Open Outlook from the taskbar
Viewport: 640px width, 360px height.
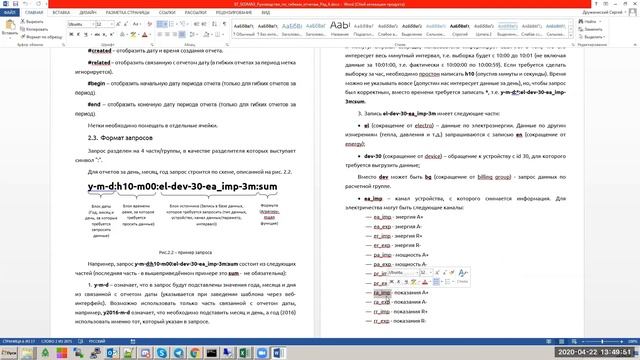(112, 353)
